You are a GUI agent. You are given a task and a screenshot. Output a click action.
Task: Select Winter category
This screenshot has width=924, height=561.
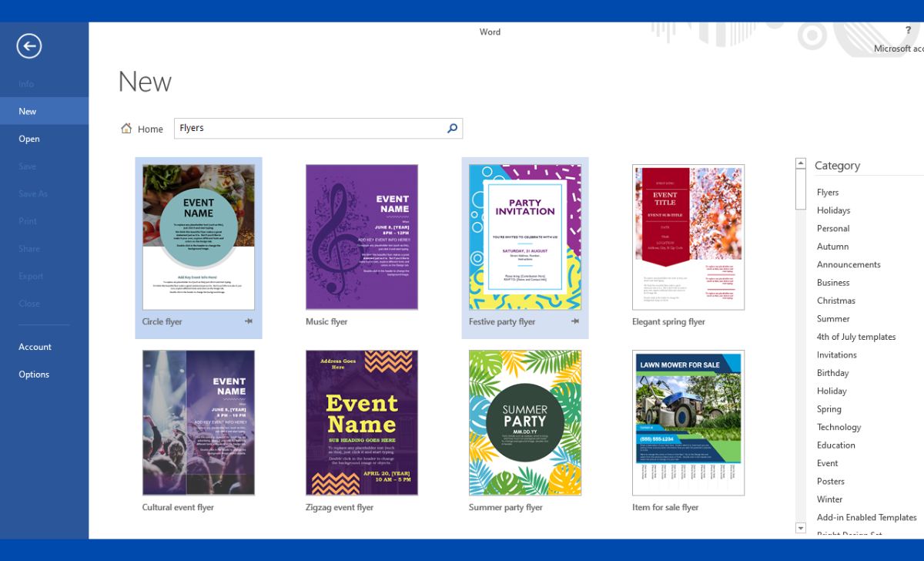coord(830,499)
